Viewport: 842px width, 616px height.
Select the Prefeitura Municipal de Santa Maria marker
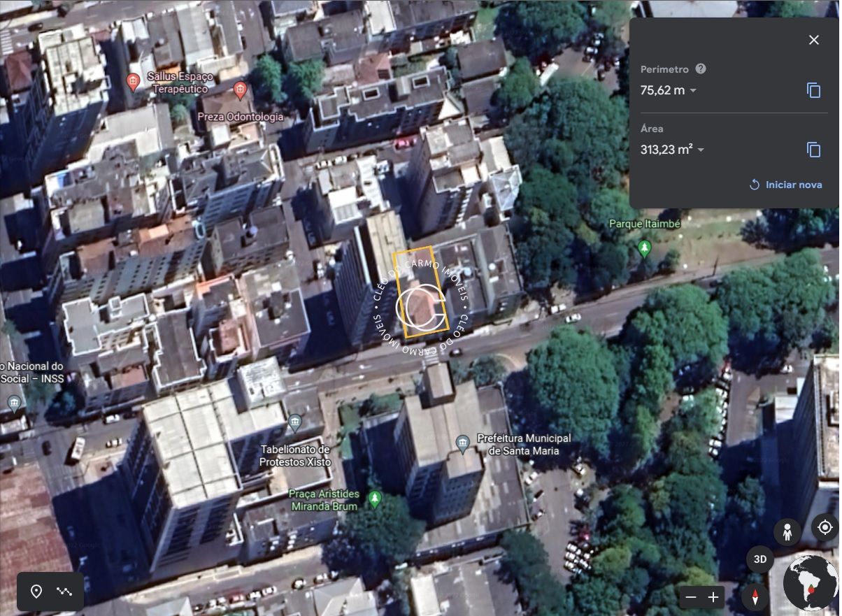click(x=462, y=443)
